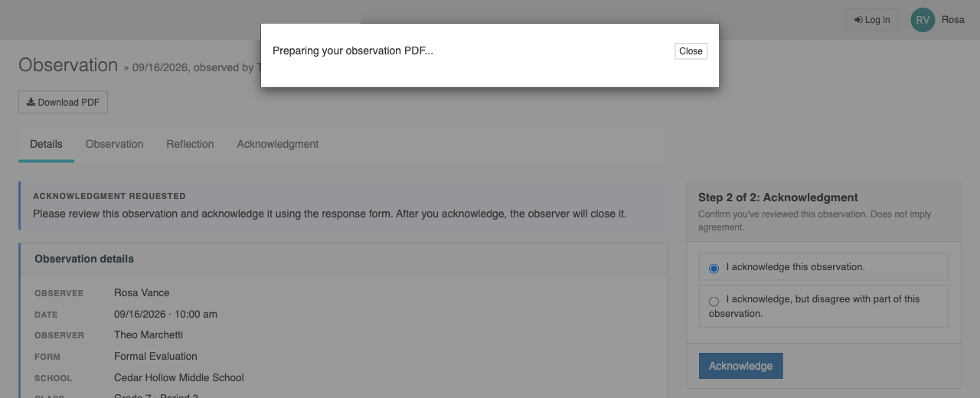The width and height of the screenshot is (980, 398).
Task: Select 'I acknowledge this observation' radio
Action: point(714,269)
